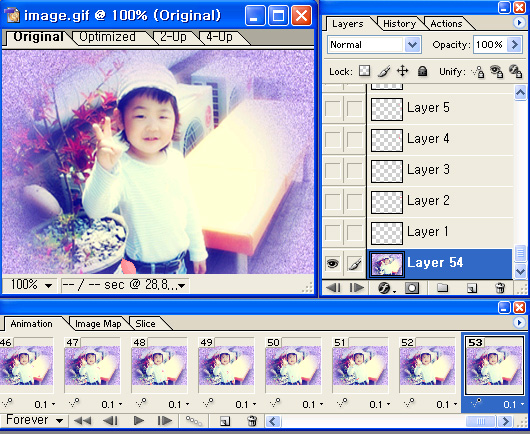
Task: Add a layer mask in Layers panel
Action: pos(412,288)
